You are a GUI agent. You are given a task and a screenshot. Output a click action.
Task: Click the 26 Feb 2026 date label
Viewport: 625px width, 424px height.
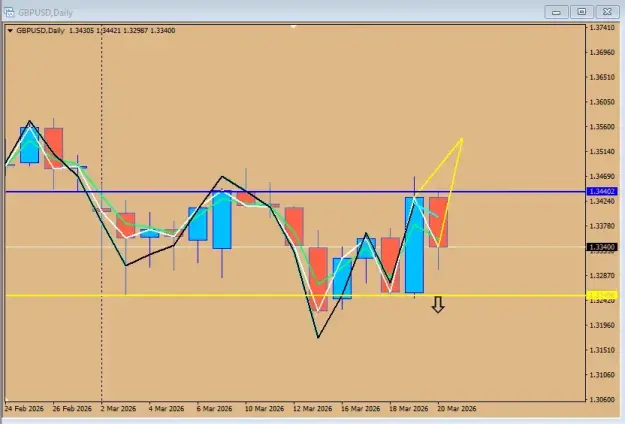point(72,408)
